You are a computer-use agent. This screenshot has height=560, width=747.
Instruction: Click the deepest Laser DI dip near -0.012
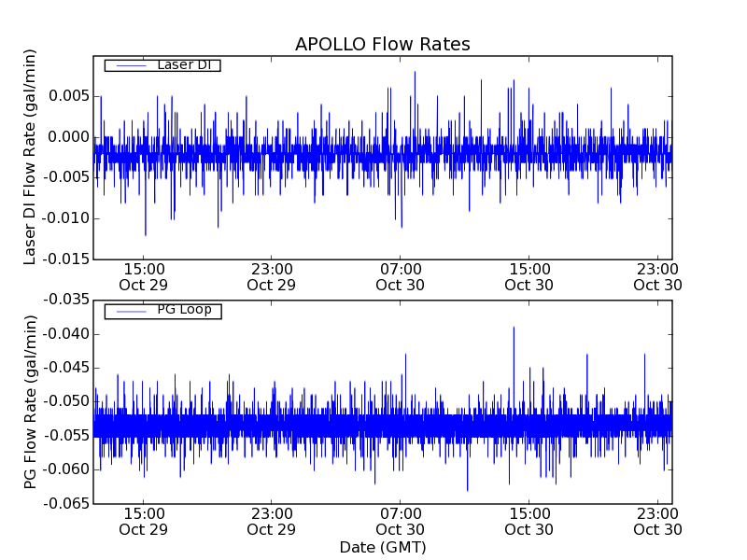point(145,233)
